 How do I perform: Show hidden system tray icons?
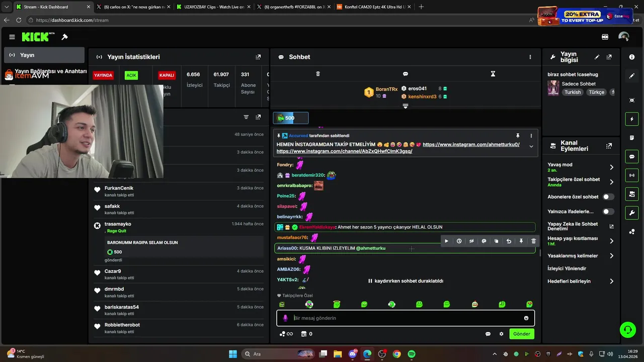[495, 354]
